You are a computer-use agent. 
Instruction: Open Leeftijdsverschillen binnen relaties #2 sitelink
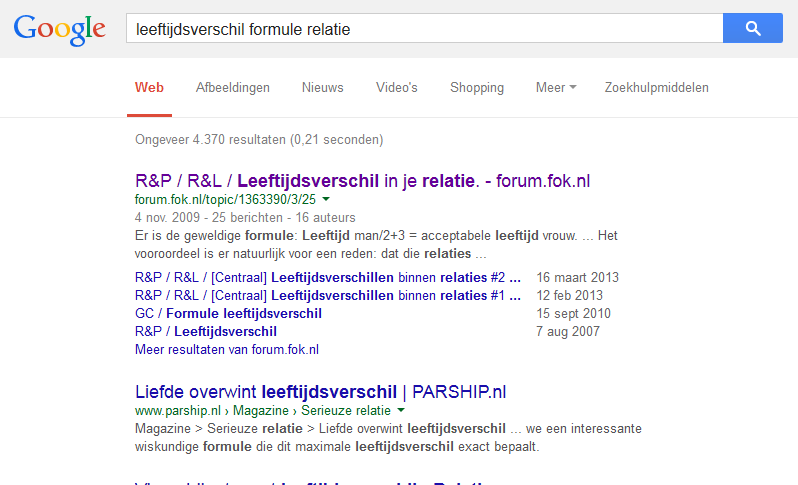click(x=328, y=277)
